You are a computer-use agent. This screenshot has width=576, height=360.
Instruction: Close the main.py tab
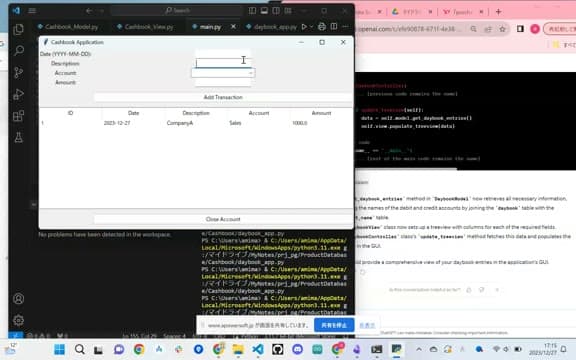[x=233, y=26]
